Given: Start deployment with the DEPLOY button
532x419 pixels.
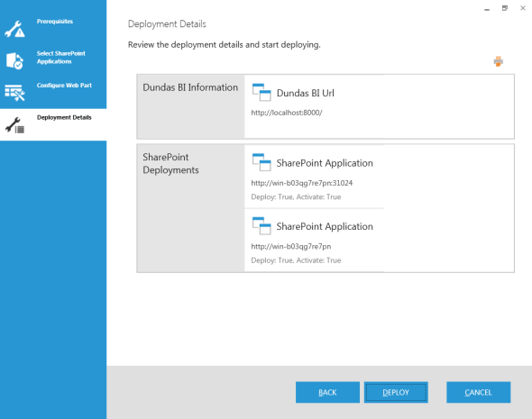Looking at the screenshot, I should coord(396,392).
